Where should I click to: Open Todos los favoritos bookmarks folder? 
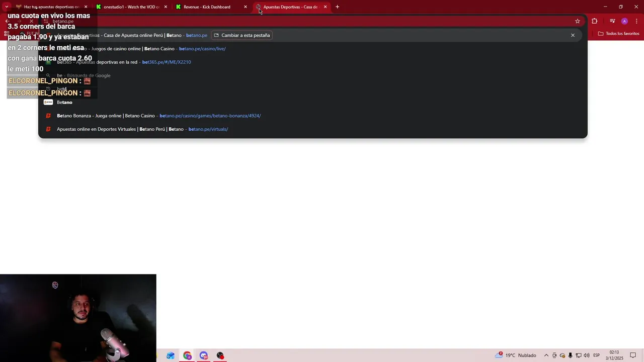[x=618, y=34]
